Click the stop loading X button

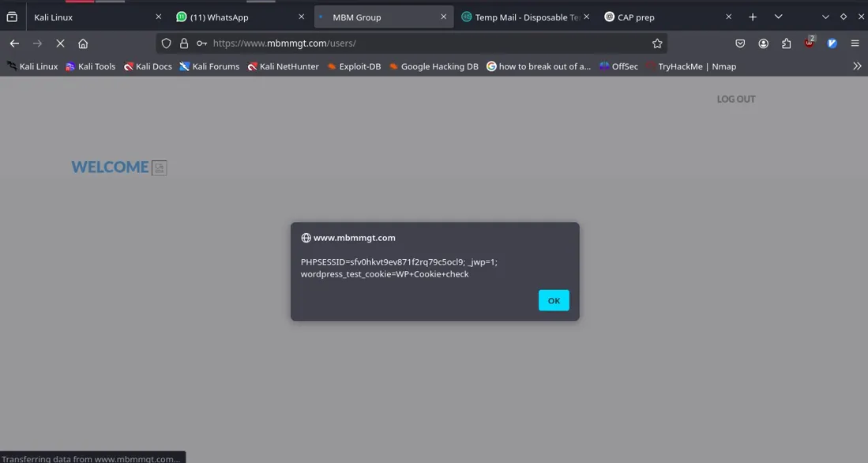(x=60, y=43)
